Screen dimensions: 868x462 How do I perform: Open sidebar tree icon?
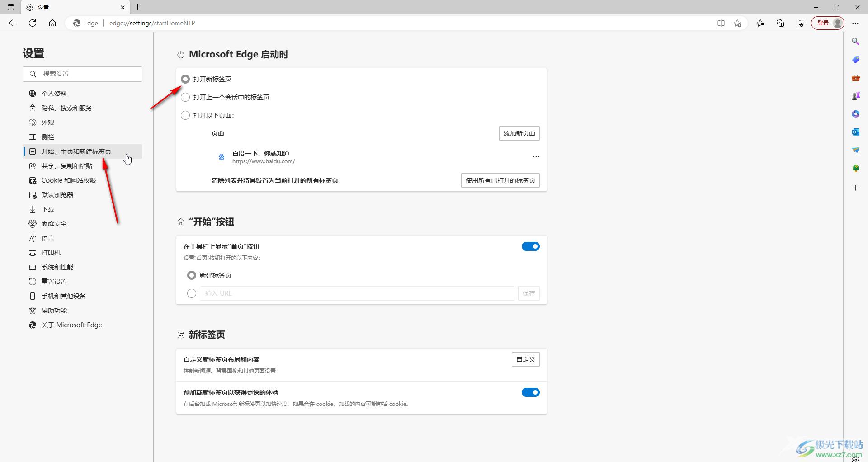tap(855, 168)
